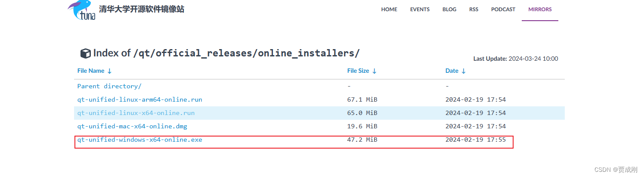Click the 47.2 MiB file size
Viewport: 644px width, 177px height.
click(362, 140)
